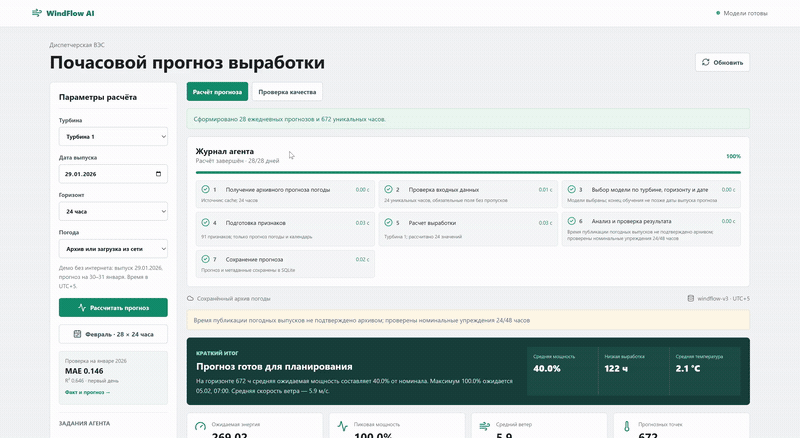Click windflow-v3 · UTC+5 label
Image resolution: width=800 pixels, height=438 pixels.
pyautogui.click(x=723, y=298)
